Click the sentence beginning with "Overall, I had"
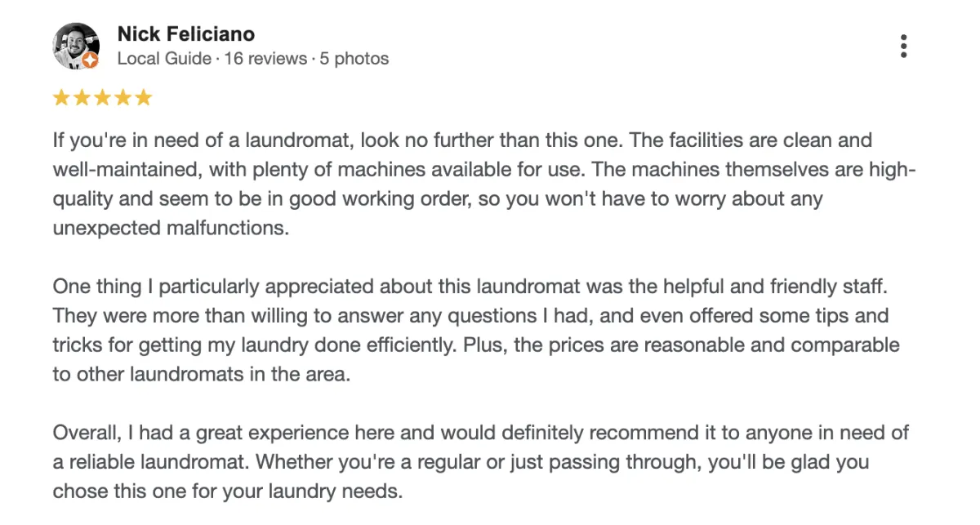The image size is (980, 525). click(481, 434)
